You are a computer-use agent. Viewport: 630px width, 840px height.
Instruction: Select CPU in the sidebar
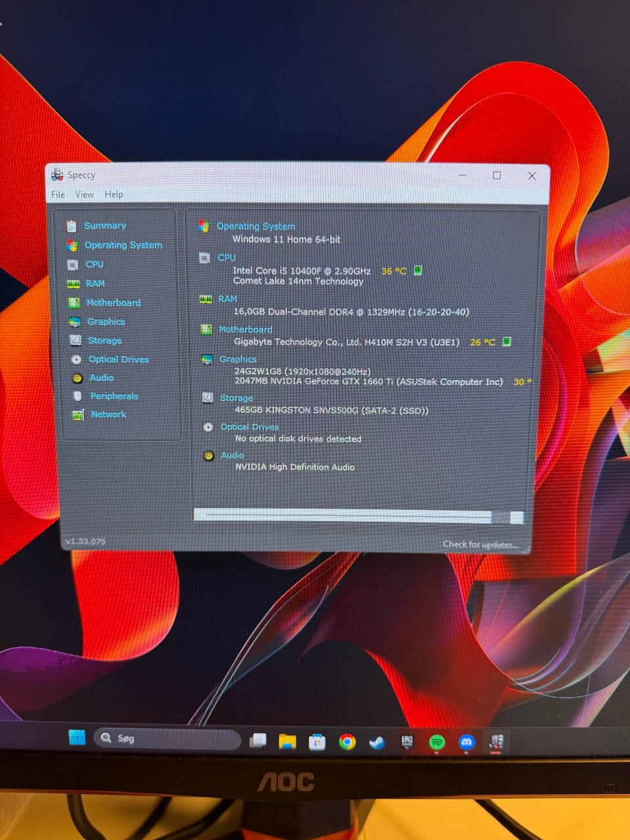[x=94, y=264]
